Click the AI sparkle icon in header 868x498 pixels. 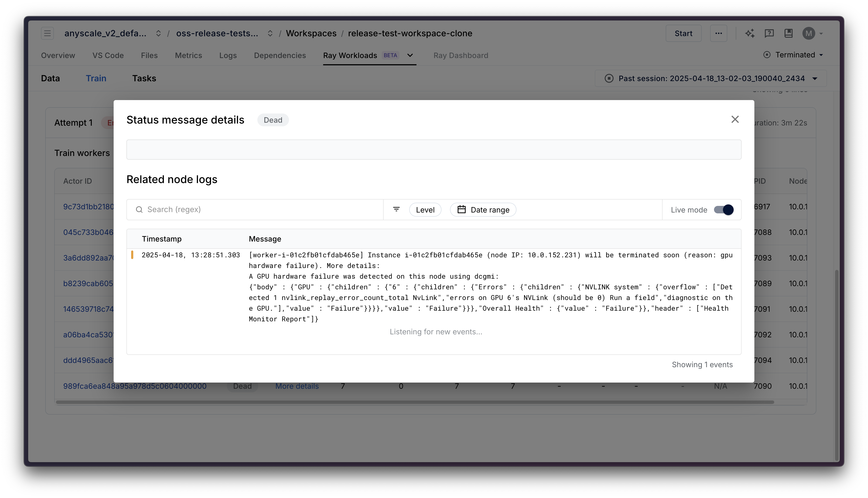(750, 33)
